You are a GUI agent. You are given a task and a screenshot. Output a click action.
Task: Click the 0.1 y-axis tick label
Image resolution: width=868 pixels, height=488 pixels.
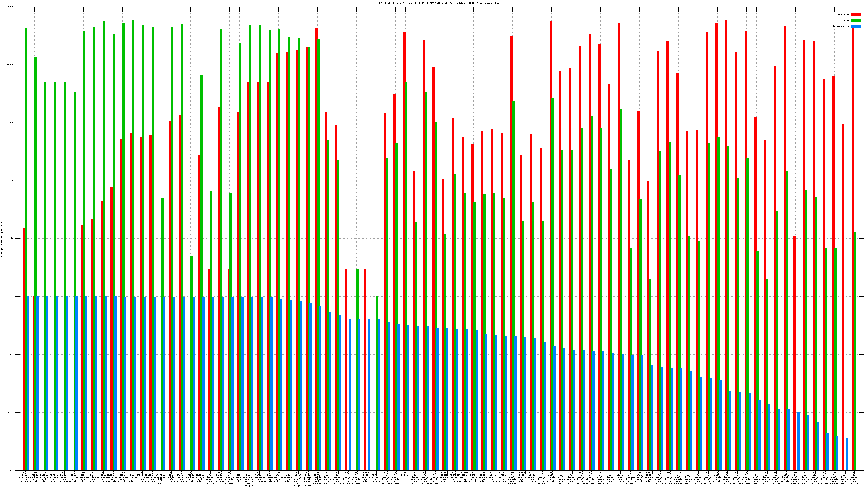(11, 355)
